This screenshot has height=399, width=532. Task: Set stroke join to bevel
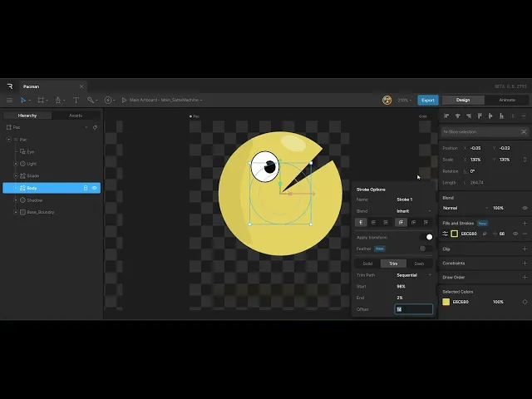426,223
